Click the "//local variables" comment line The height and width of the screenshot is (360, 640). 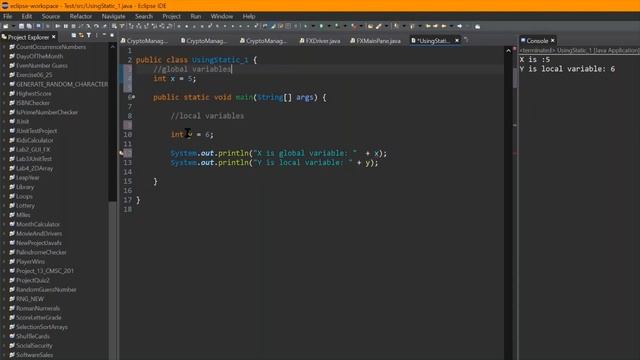(207, 116)
